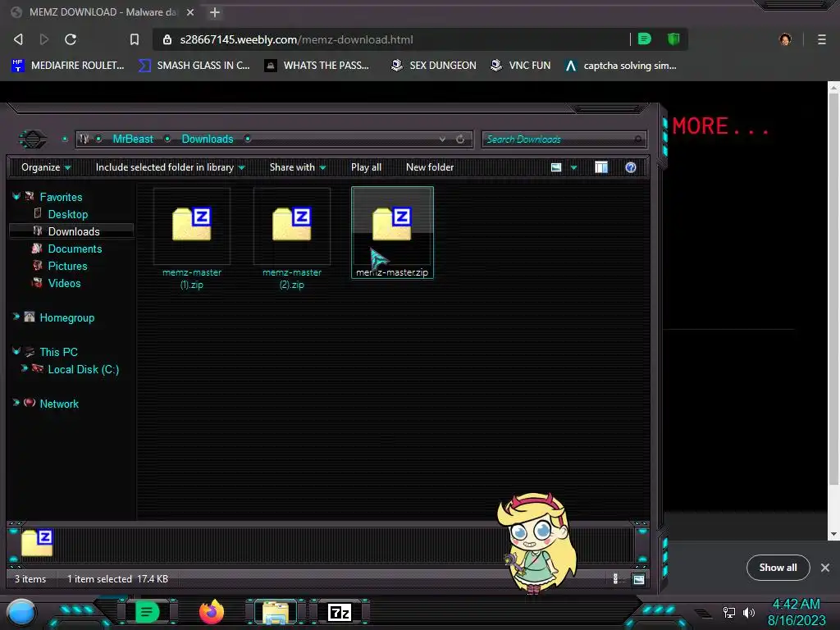Open the Share with menu
The height and width of the screenshot is (630, 840).
click(297, 167)
